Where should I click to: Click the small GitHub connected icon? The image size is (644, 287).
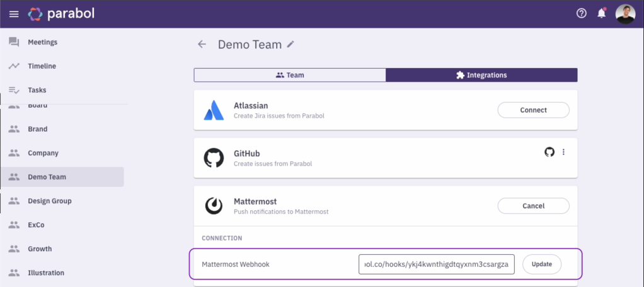point(549,152)
